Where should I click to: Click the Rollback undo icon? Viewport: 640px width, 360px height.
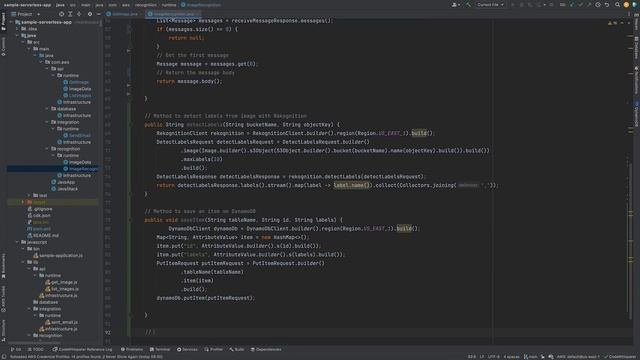607,5
